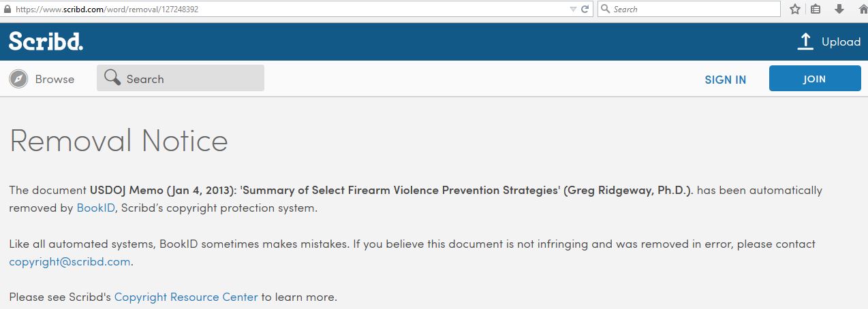Viewport: 868px width, 309px height.
Task: Click the Browse compass icon
Action: (x=18, y=79)
